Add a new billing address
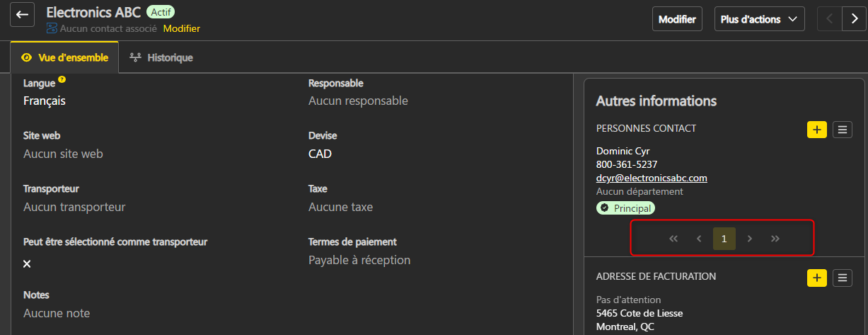868x335 pixels. click(816, 278)
